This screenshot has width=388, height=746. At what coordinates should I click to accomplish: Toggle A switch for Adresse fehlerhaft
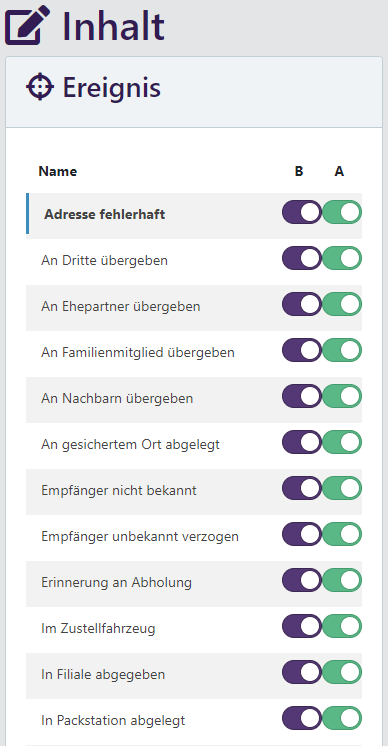click(342, 212)
